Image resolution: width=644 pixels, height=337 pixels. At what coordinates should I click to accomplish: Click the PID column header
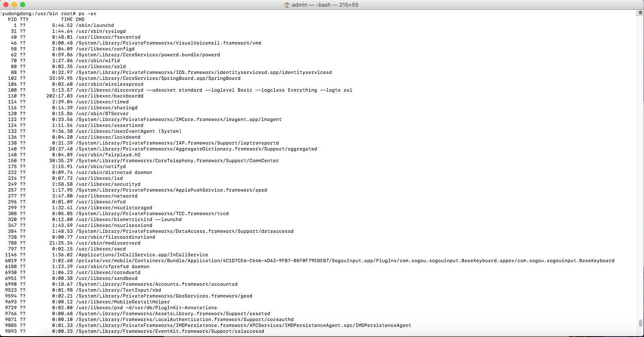coord(12,19)
